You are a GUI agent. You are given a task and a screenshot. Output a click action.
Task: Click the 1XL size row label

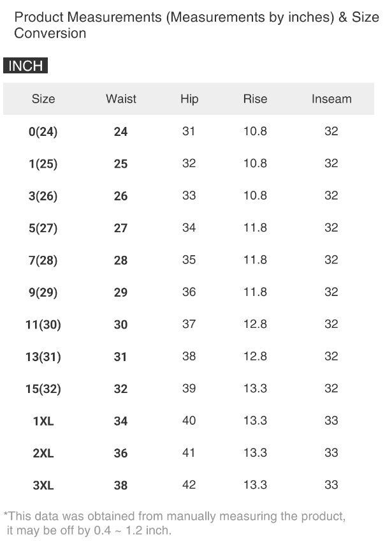(43, 421)
